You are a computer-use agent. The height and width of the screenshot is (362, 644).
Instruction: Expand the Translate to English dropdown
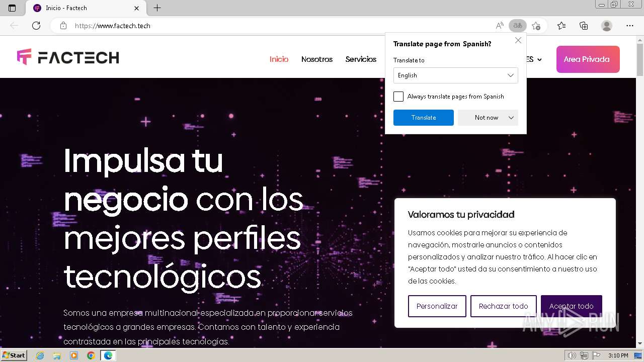[x=456, y=75]
